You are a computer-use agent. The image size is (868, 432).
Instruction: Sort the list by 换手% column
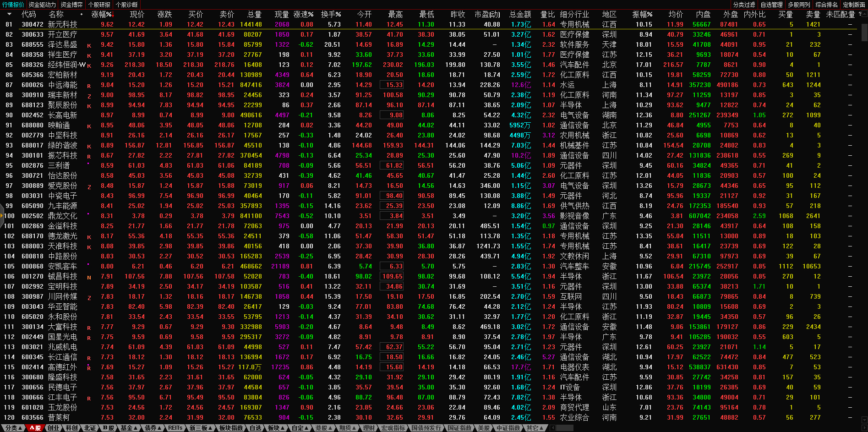click(x=330, y=14)
